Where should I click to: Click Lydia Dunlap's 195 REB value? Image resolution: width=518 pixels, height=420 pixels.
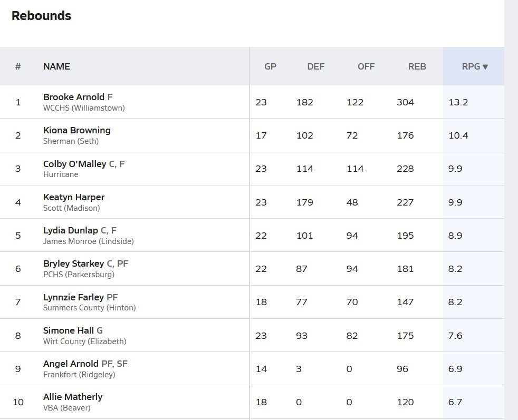pos(405,236)
